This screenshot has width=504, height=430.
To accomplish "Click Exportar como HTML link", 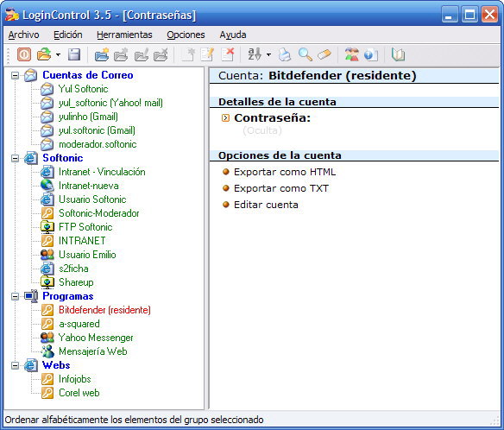I will tap(285, 172).
